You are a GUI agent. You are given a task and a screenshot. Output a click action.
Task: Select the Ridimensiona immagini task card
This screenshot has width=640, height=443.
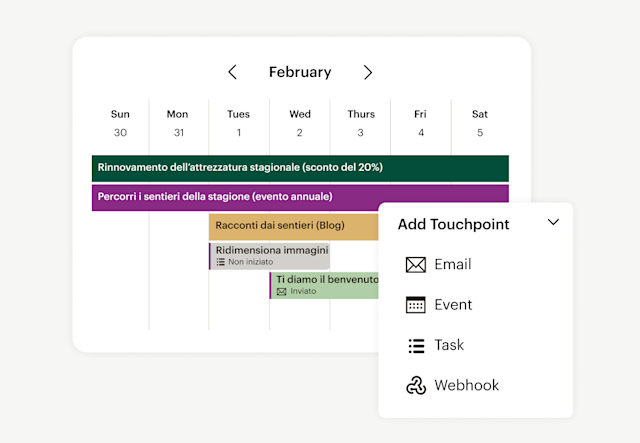pos(268,255)
